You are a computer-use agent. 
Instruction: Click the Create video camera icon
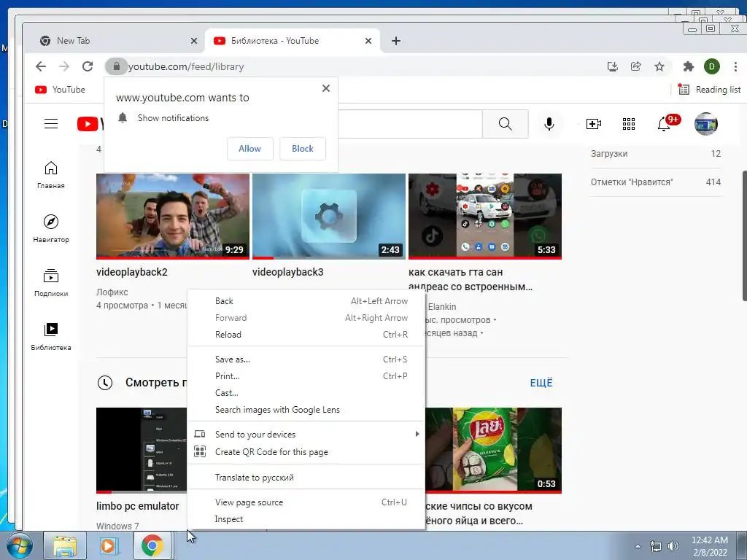point(594,124)
